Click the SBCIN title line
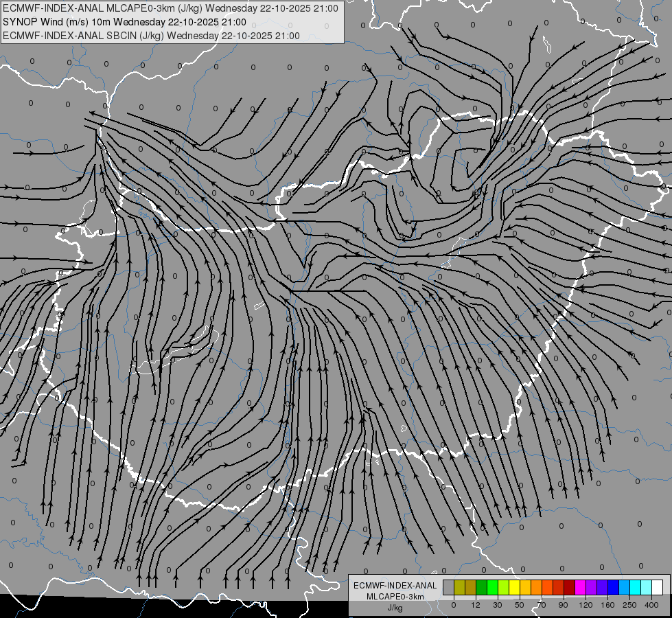The width and height of the screenshot is (672, 618). pyautogui.click(x=151, y=36)
